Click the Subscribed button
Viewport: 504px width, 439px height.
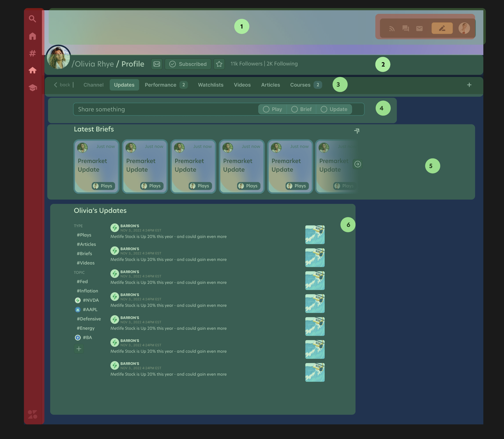[188, 64]
